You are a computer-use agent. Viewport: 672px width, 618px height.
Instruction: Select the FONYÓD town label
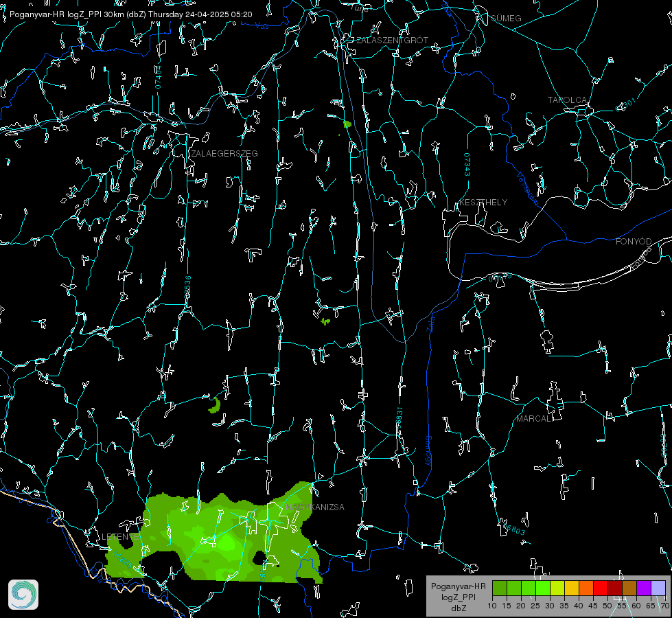click(x=634, y=242)
